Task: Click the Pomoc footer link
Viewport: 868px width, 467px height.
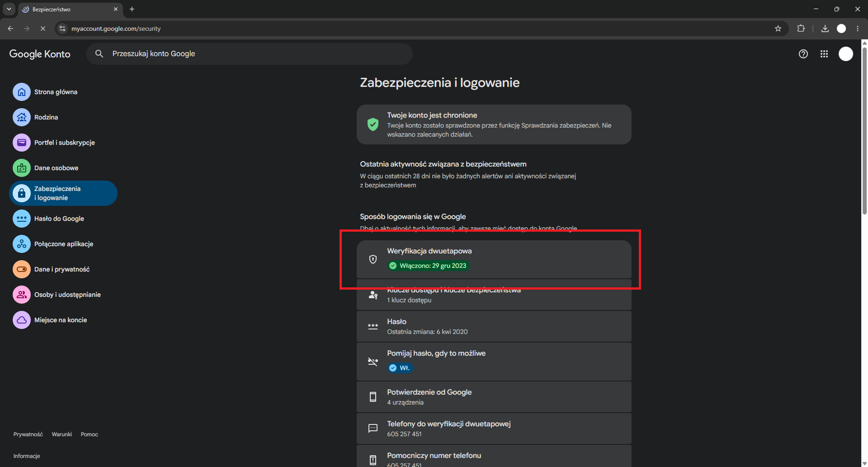Action: point(90,434)
